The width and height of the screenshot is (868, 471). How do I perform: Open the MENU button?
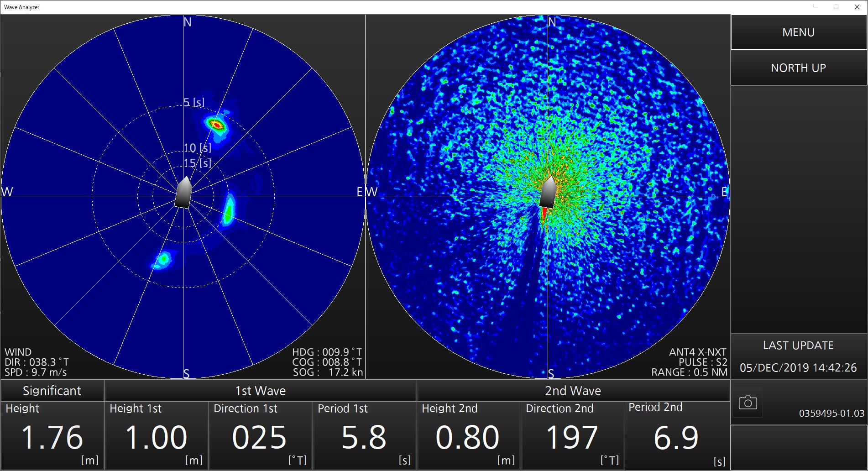pos(799,32)
